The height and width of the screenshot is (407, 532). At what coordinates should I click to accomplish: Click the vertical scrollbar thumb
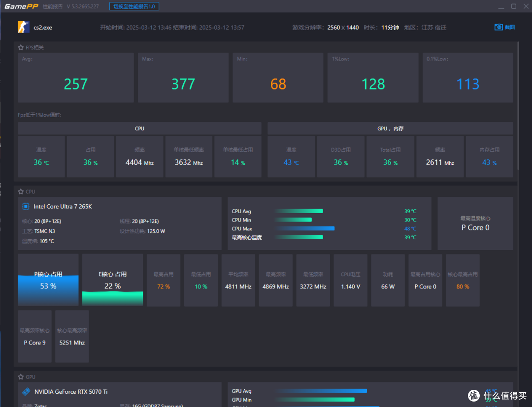518,106
